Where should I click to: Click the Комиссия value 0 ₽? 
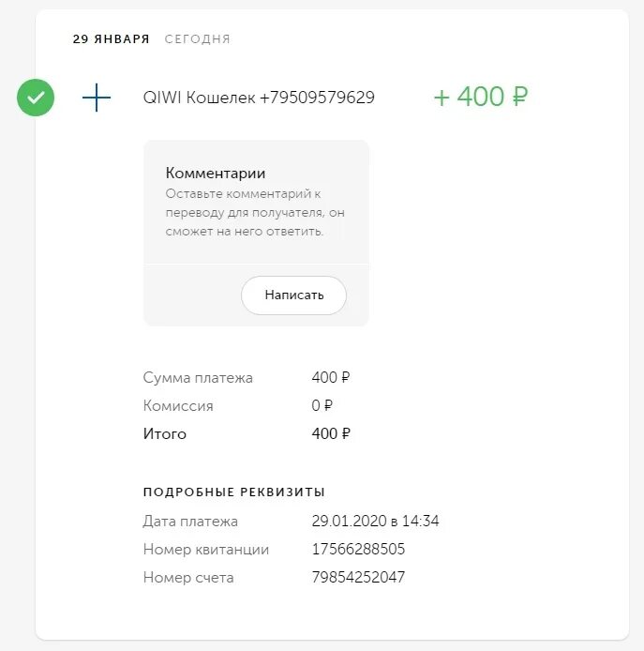pos(322,405)
